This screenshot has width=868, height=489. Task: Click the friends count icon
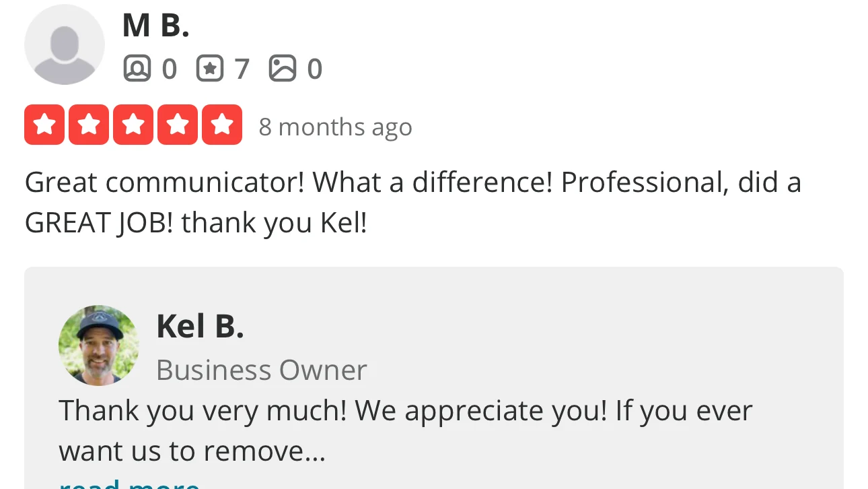137,69
